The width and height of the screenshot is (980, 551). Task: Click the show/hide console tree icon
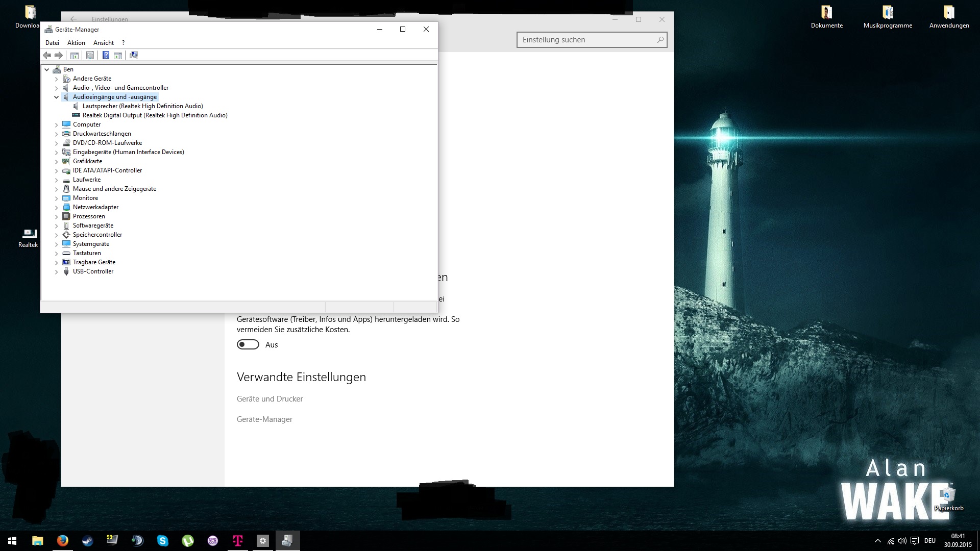pos(75,55)
